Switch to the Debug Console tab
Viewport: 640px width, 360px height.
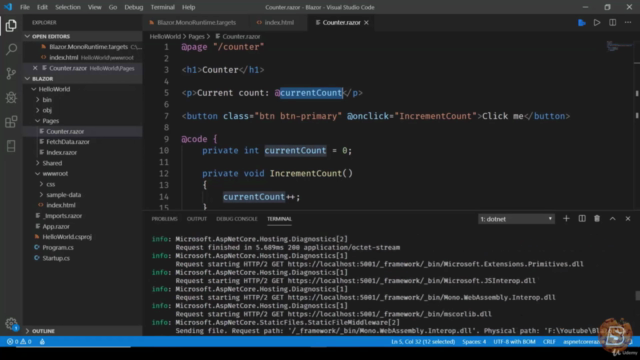(x=237, y=219)
